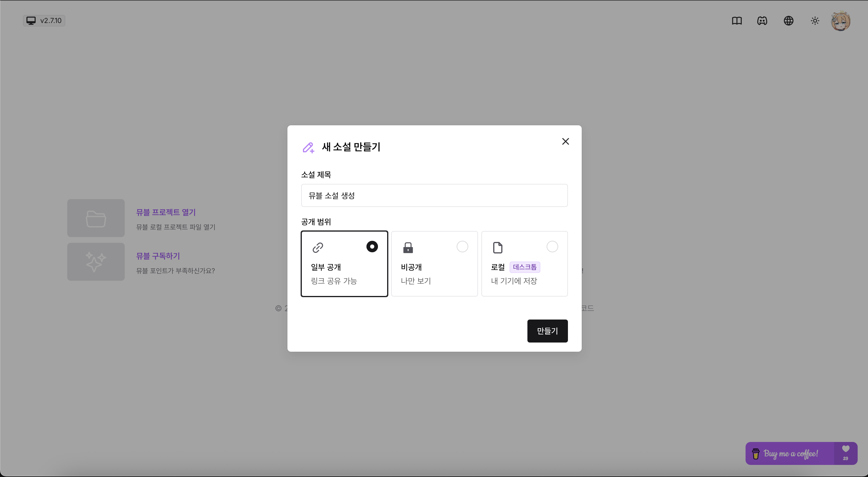Open the globe language selector
Image resolution: width=868 pixels, height=477 pixels.
tap(788, 21)
